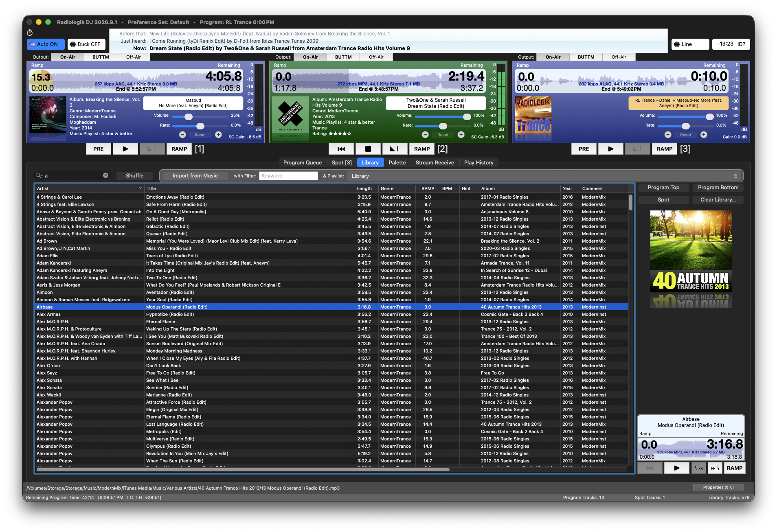
Task: Click the preview player rewind button
Action: [x=650, y=468]
